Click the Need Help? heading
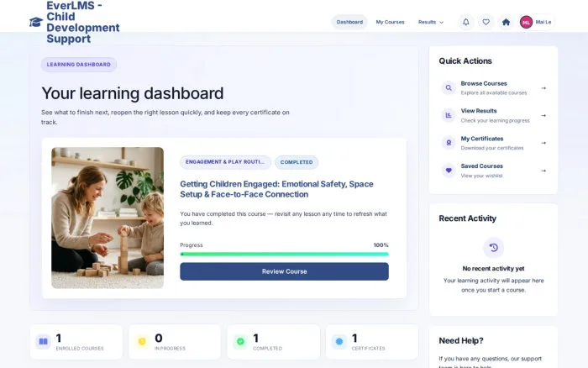The image size is (588, 368). pyautogui.click(x=461, y=340)
